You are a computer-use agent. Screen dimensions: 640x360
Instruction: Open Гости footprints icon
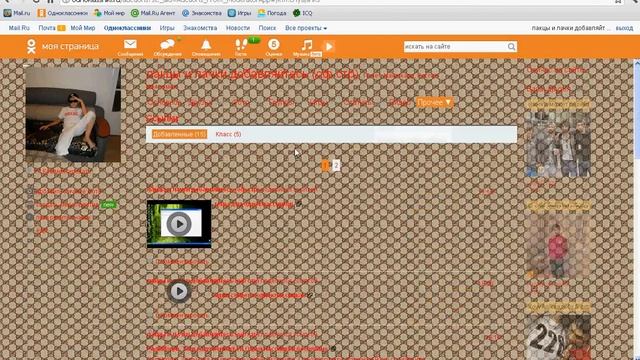[x=241, y=44]
